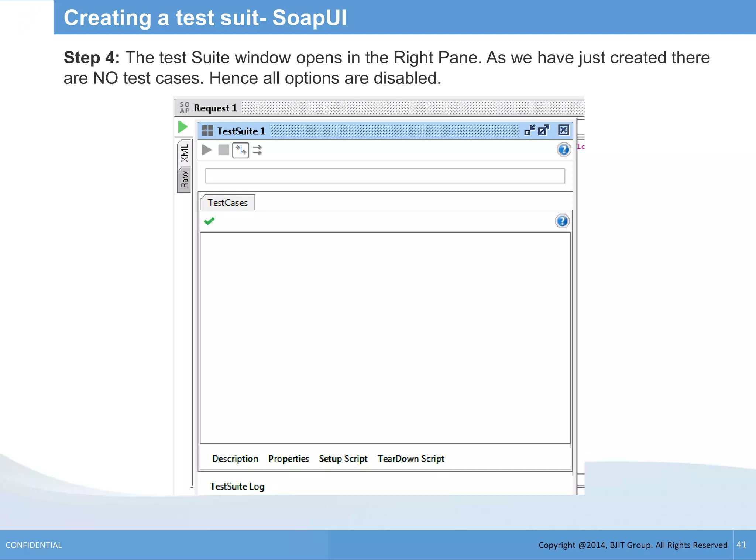Screen dimensions: 756x560
Task: Submit Request 1 with green play arrow
Action: click(x=183, y=127)
